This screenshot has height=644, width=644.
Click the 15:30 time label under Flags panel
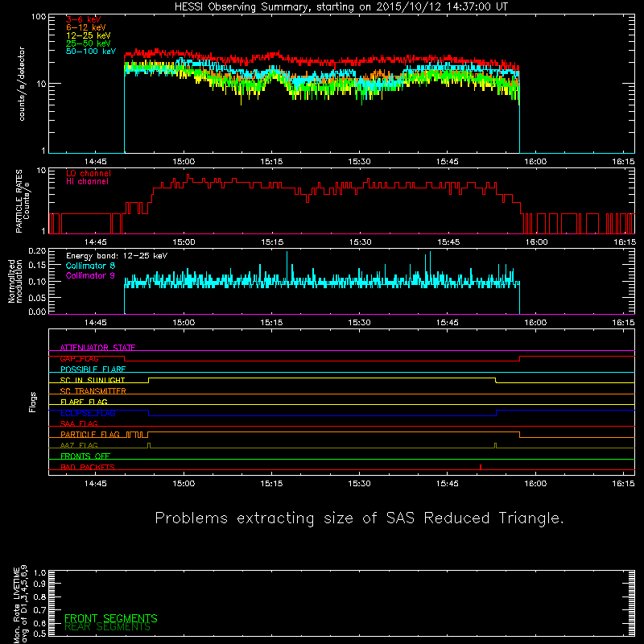(x=359, y=484)
